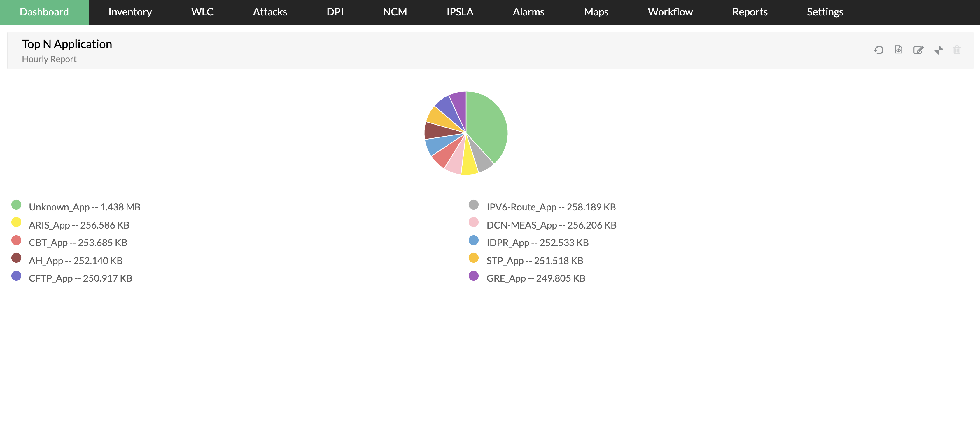This screenshot has height=427, width=980.
Task: Toggle the GRE_App legend item
Action: pyautogui.click(x=535, y=278)
